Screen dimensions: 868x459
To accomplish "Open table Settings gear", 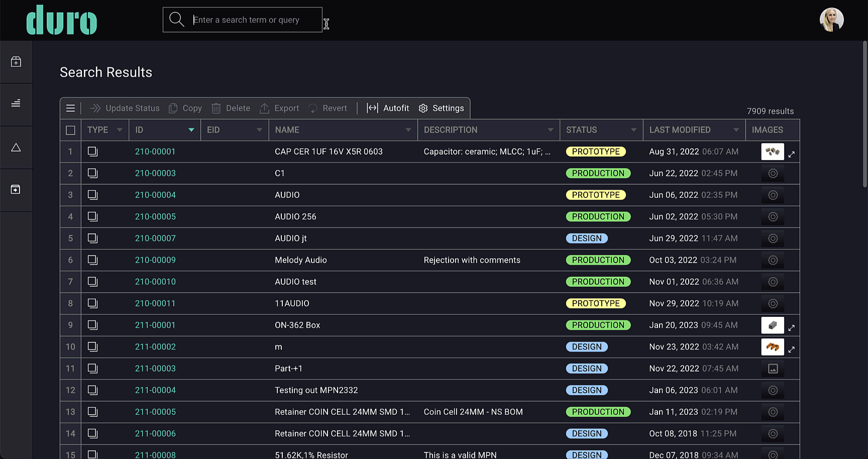I will tap(423, 108).
